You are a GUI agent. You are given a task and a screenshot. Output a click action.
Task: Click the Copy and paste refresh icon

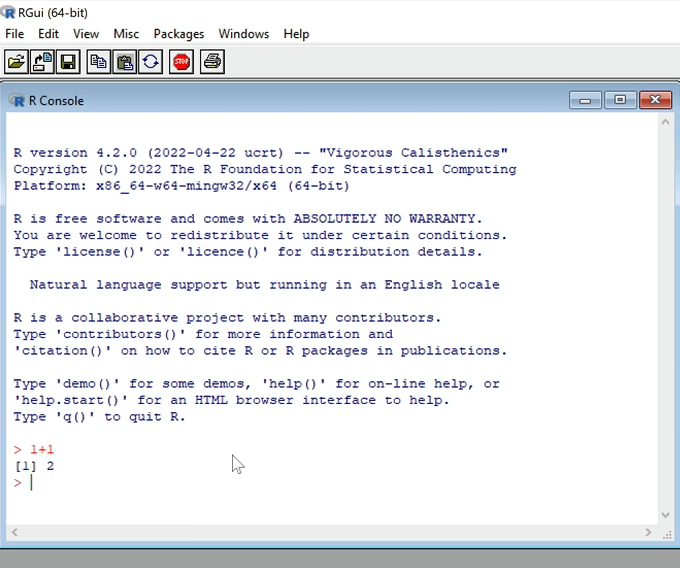(x=150, y=62)
